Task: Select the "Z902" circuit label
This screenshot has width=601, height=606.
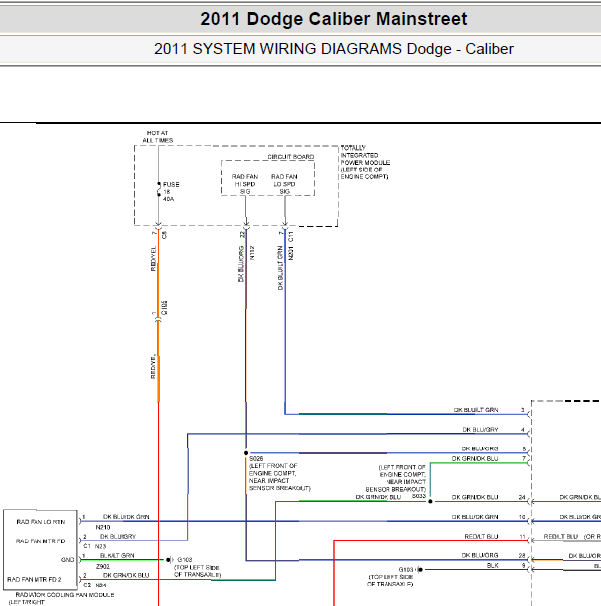Action: 103,566
